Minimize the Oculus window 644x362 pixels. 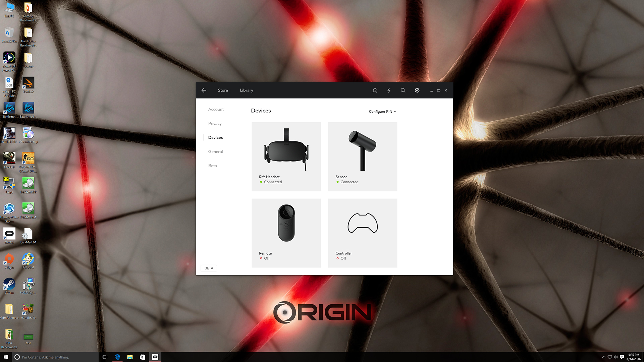(431, 90)
